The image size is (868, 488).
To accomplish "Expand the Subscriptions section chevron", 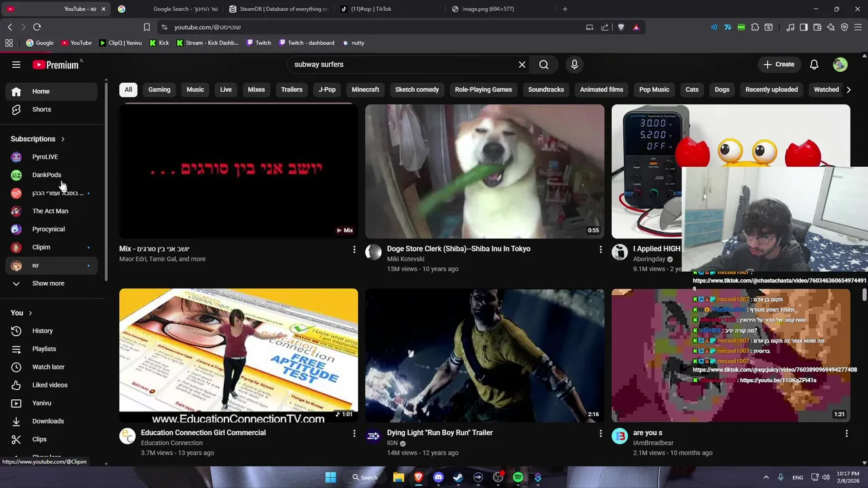I will [x=62, y=139].
